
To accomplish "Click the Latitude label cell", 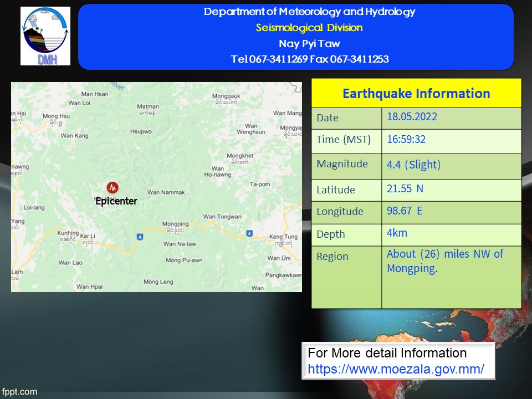I will tap(346, 190).
